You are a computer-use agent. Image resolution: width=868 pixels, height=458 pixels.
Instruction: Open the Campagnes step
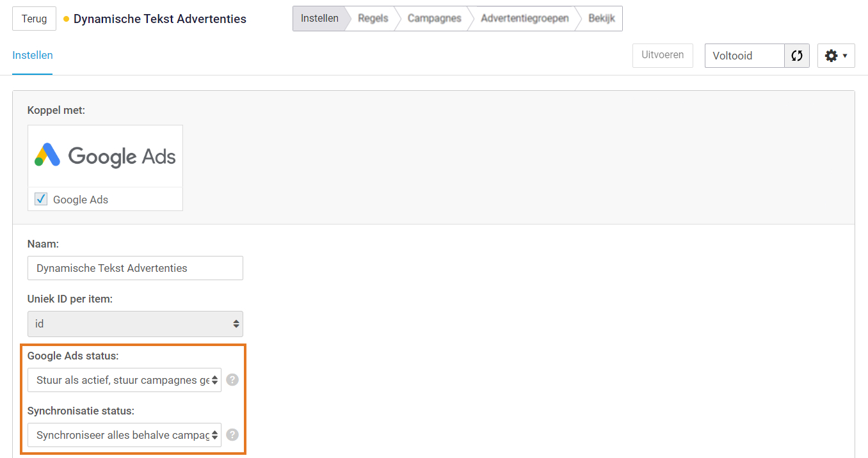(x=434, y=19)
